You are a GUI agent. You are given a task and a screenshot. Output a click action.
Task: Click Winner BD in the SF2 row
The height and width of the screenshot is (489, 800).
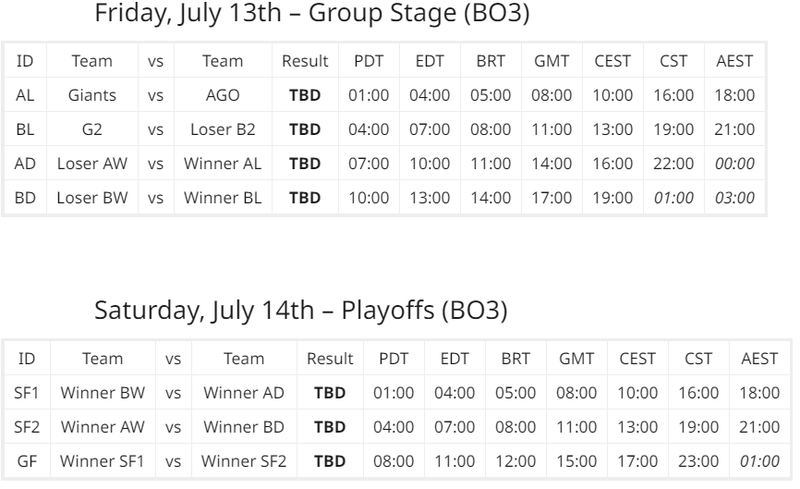243,427
